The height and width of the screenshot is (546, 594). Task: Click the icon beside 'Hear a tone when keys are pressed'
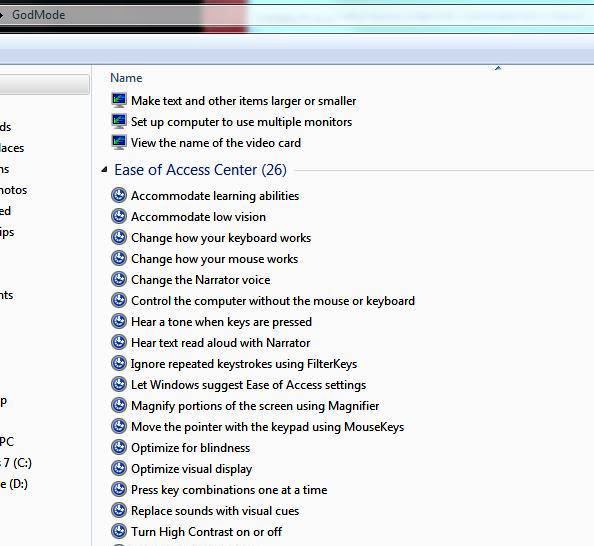pos(119,321)
